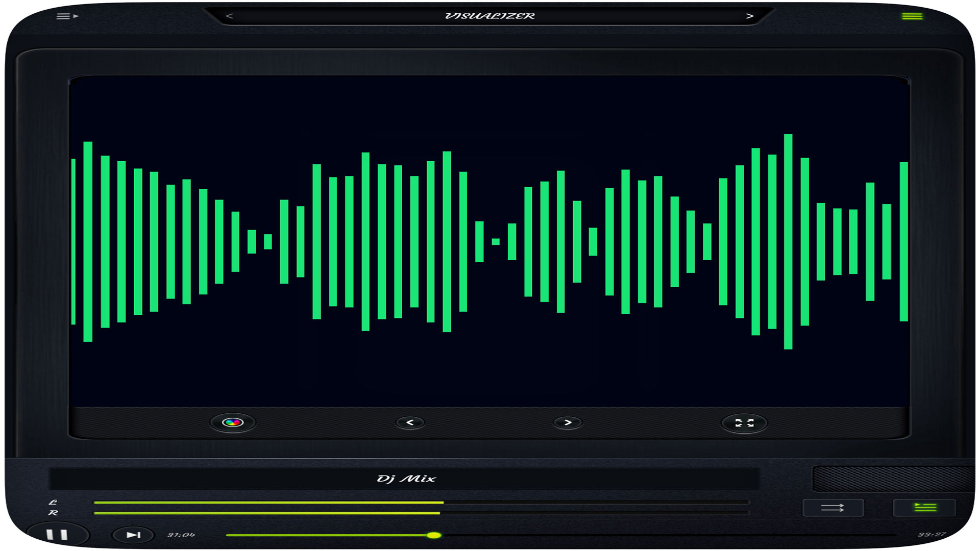Click the right arrow beside VISUALIZER title
980x551 pixels.
coord(749,16)
